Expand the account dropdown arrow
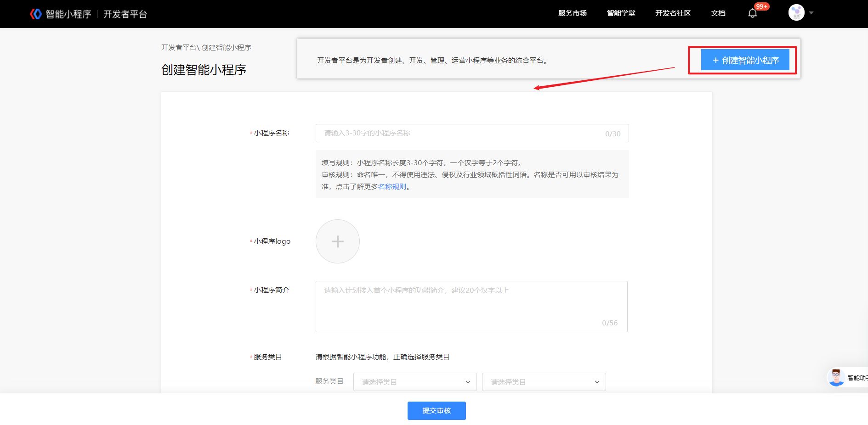868x425 pixels. pyautogui.click(x=811, y=13)
